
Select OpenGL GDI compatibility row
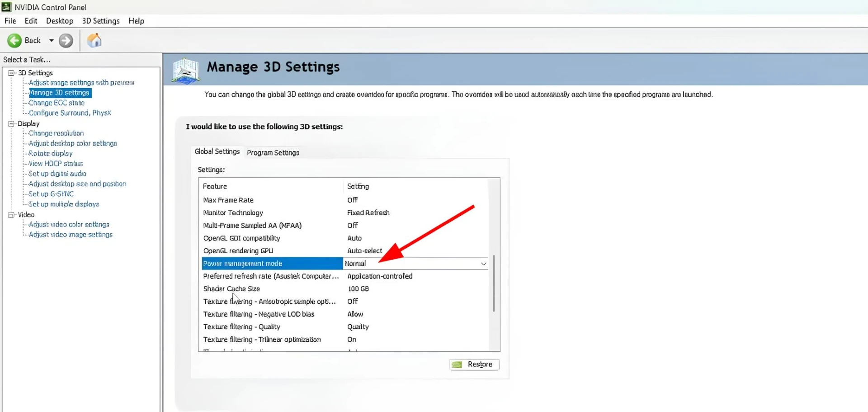tap(345, 238)
